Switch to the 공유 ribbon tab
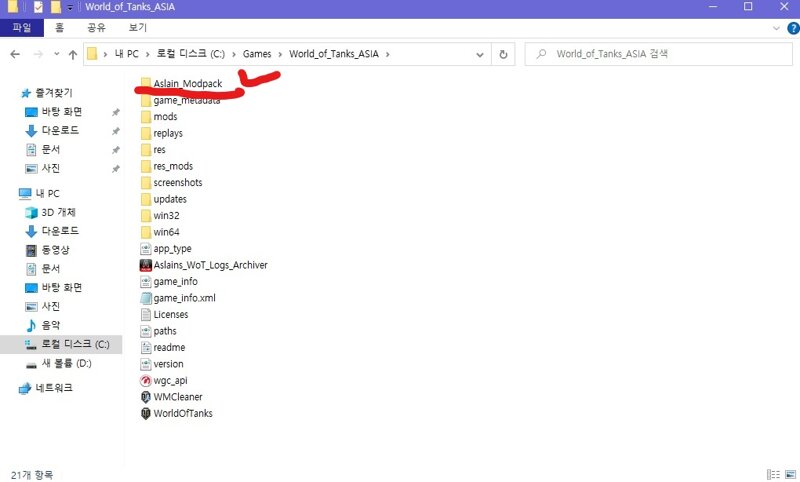The height and width of the screenshot is (482, 800). coord(96,28)
